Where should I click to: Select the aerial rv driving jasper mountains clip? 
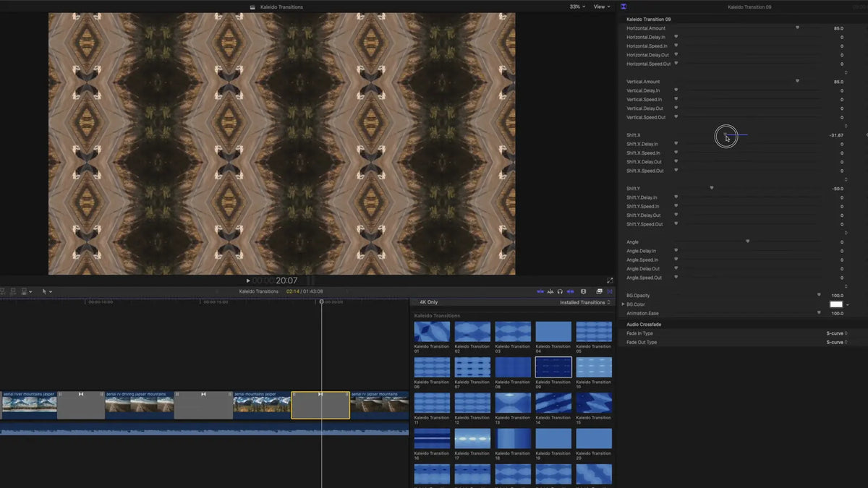140,406
